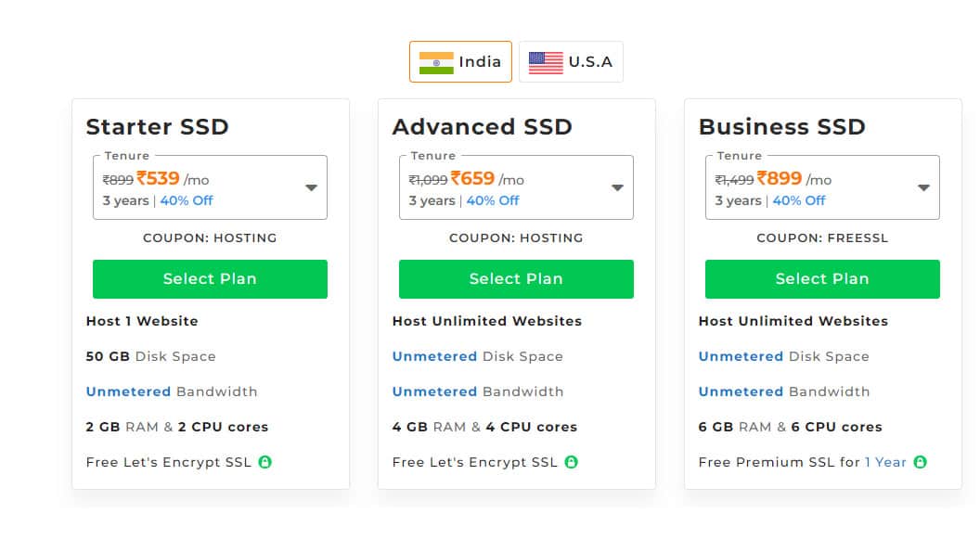Screen dimensions: 980x539
Task: Click the COUPON: HOSTING text
Action: [210, 237]
